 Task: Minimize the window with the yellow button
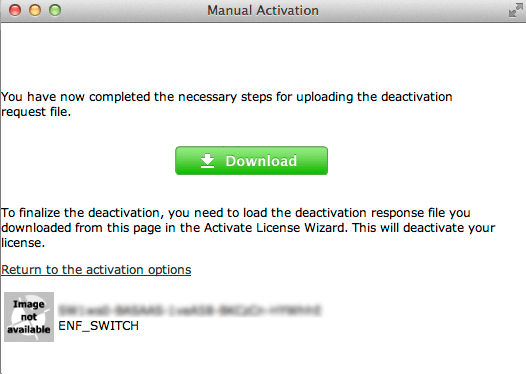[x=35, y=10]
